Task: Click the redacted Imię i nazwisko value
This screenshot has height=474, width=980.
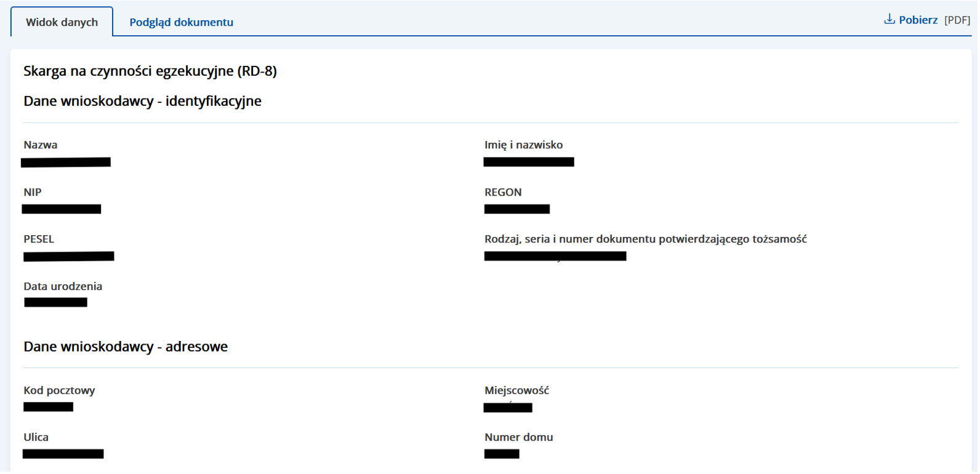Action: (x=529, y=162)
